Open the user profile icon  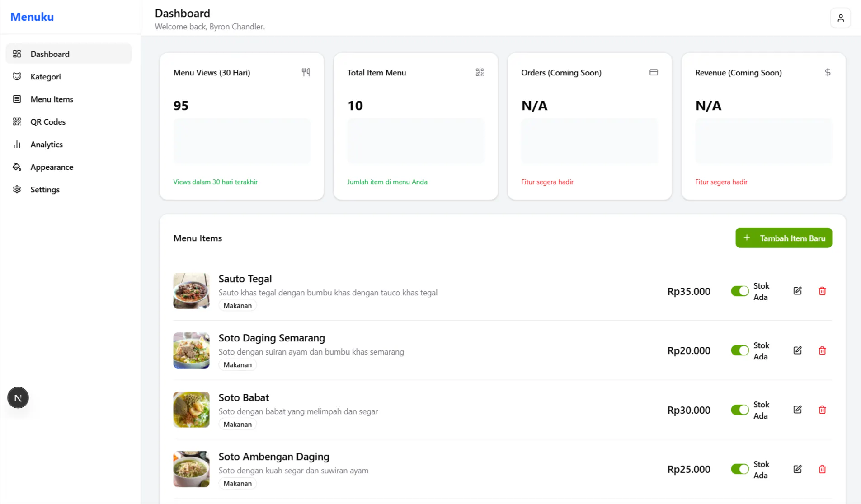pos(840,18)
